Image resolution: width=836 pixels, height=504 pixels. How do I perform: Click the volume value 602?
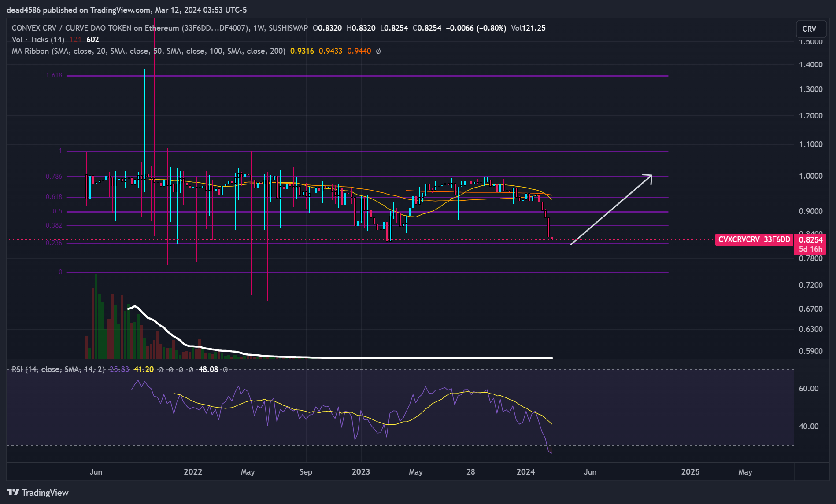[x=92, y=40]
